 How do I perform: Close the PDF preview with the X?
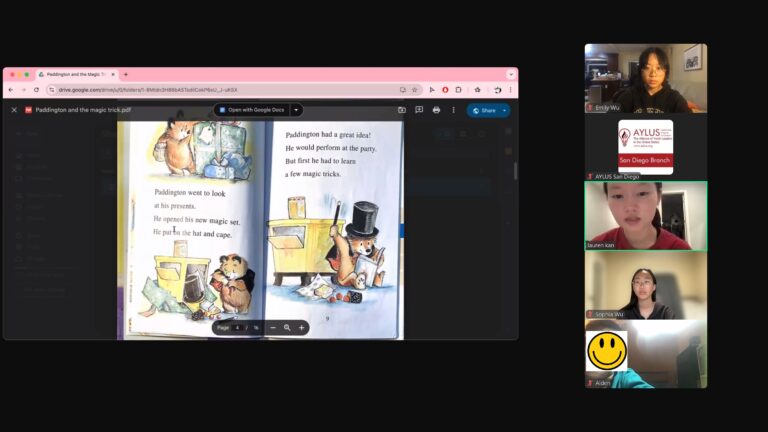click(x=14, y=110)
